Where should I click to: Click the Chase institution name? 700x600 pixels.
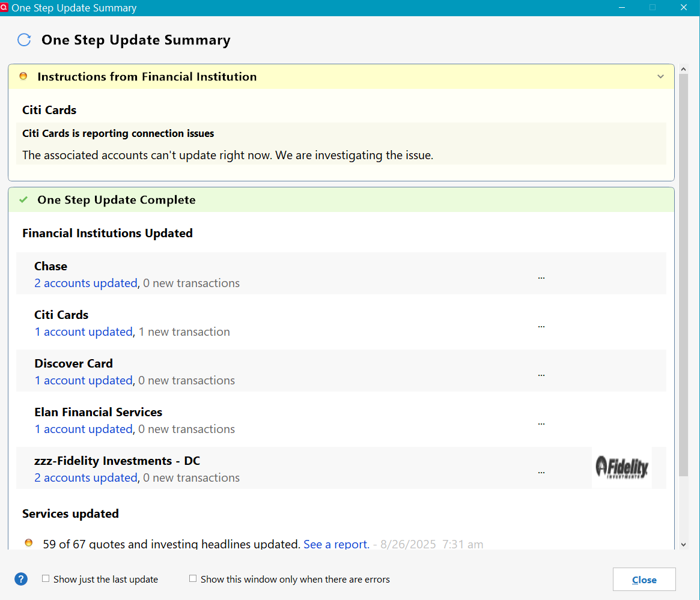(x=51, y=266)
